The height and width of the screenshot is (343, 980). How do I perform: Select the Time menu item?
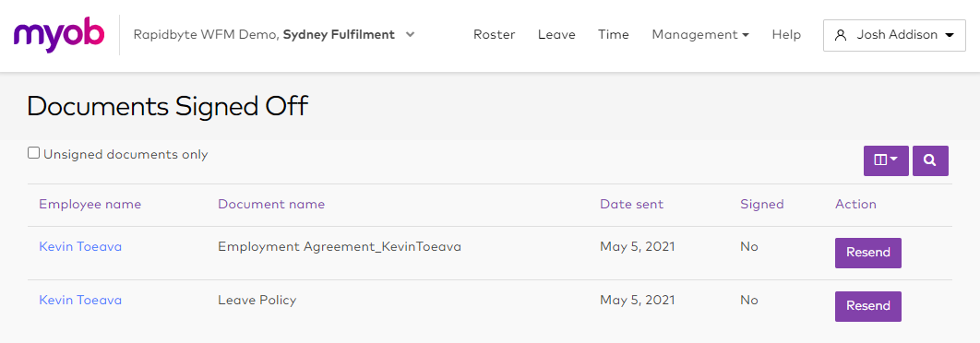click(x=613, y=35)
